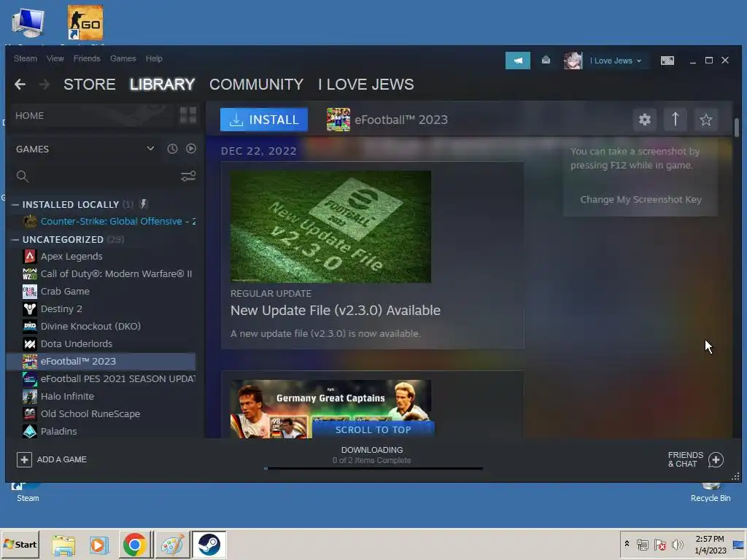Go back with the left arrow
Screen dimensions: 747x560
click(20, 85)
